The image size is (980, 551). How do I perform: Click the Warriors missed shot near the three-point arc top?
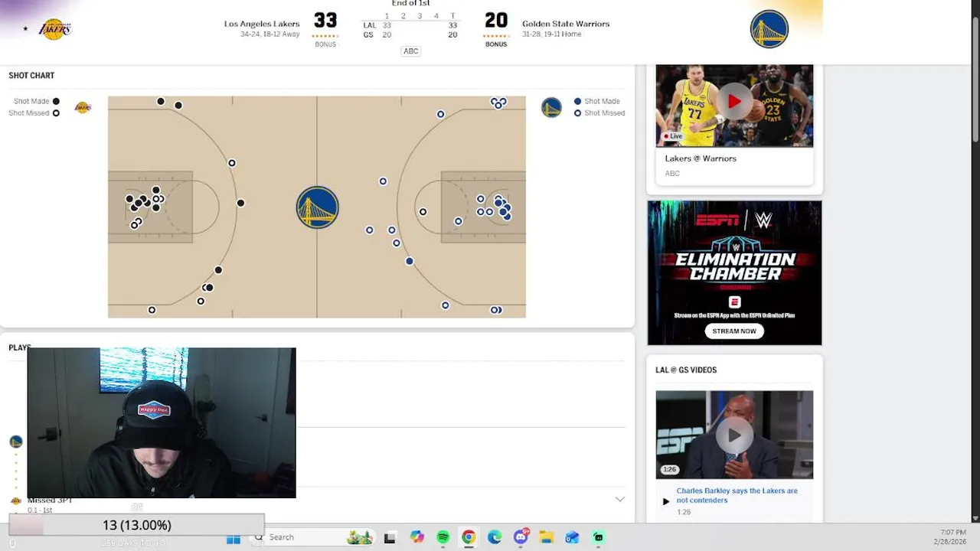[383, 181]
